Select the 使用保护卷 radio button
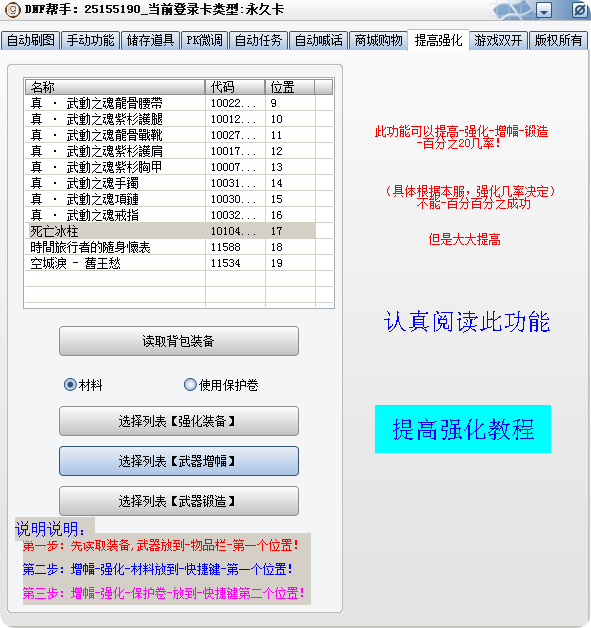 tap(221, 385)
